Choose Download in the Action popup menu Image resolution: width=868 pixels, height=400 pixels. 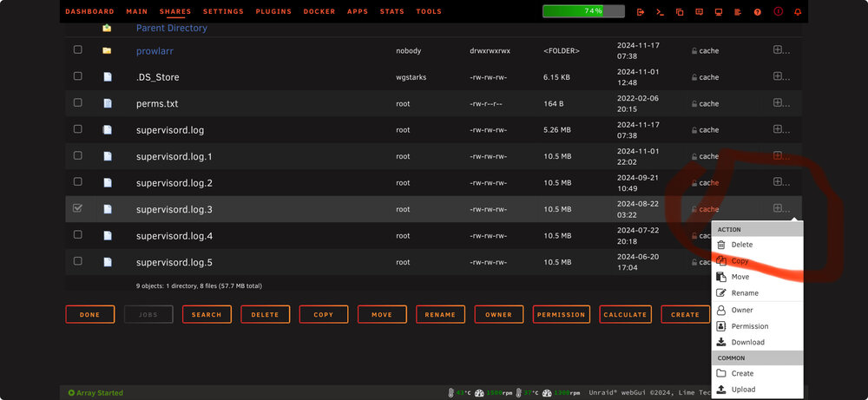click(757, 343)
